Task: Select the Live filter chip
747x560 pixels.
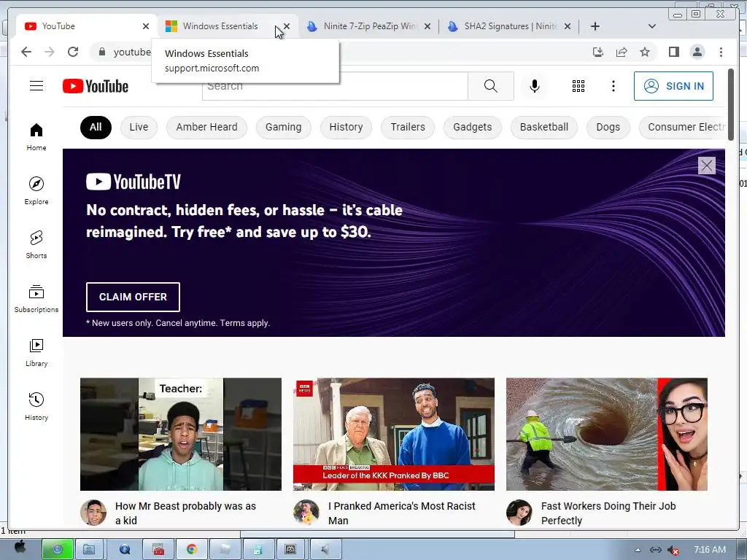Action: [x=139, y=127]
